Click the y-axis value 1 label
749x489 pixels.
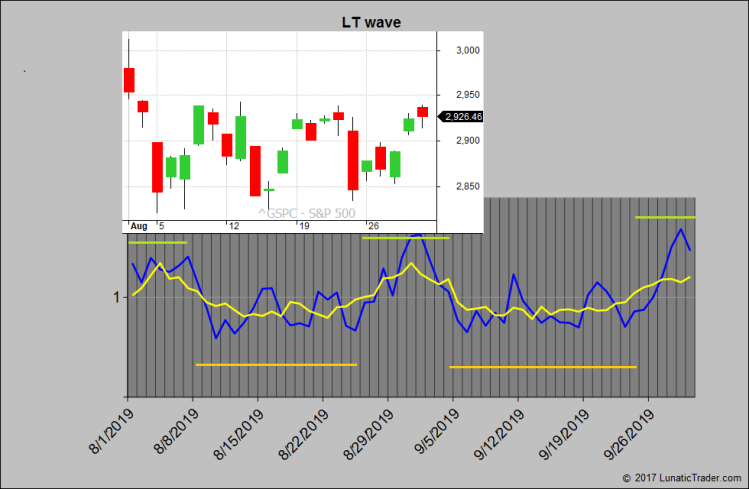116,297
